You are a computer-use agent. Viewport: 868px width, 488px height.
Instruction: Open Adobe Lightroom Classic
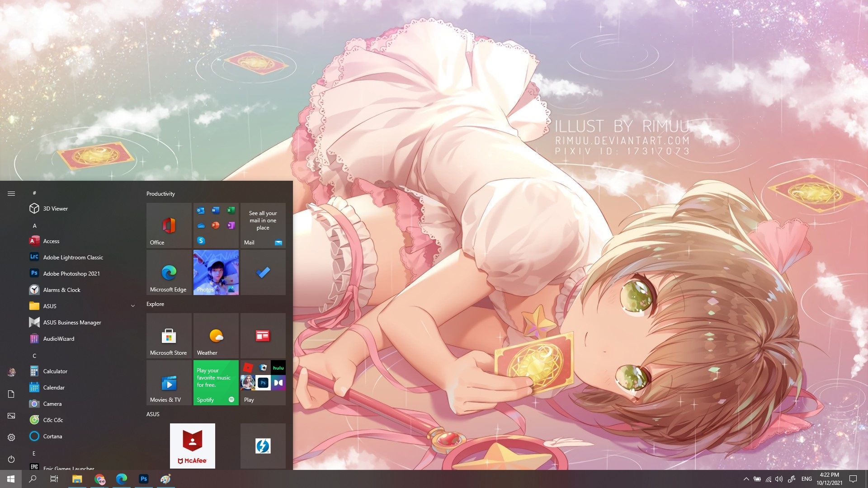[81, 257]
